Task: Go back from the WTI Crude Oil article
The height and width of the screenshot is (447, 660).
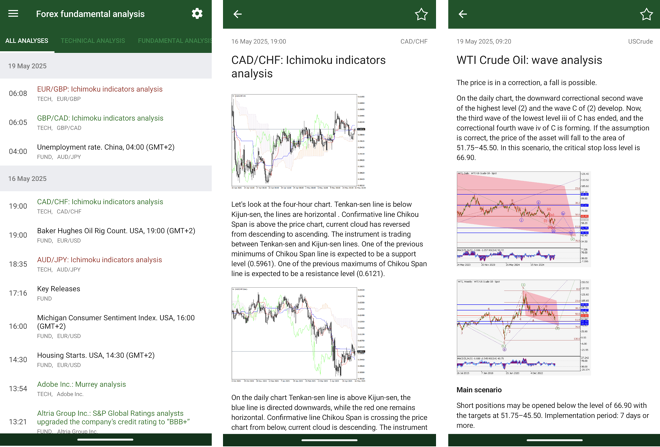Action: [463, 14]
